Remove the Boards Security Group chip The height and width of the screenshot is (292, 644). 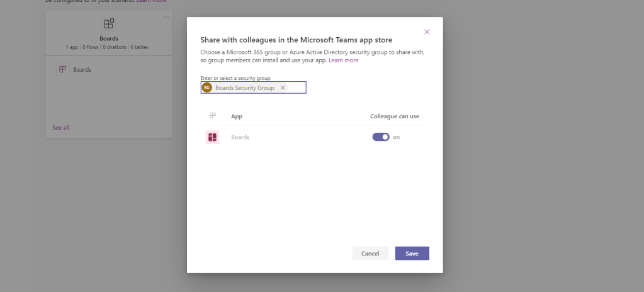click(283, 88)
